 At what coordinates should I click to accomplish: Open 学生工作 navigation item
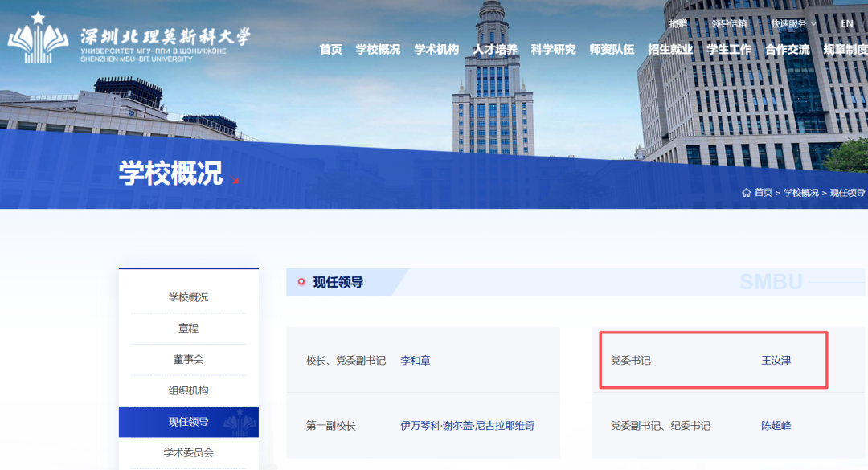click(729, 49)
